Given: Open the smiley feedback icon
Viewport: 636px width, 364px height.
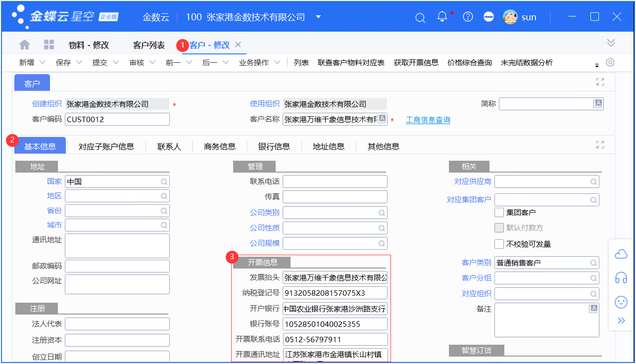Looking at the screenshot, I should click(x=621, y=302).
